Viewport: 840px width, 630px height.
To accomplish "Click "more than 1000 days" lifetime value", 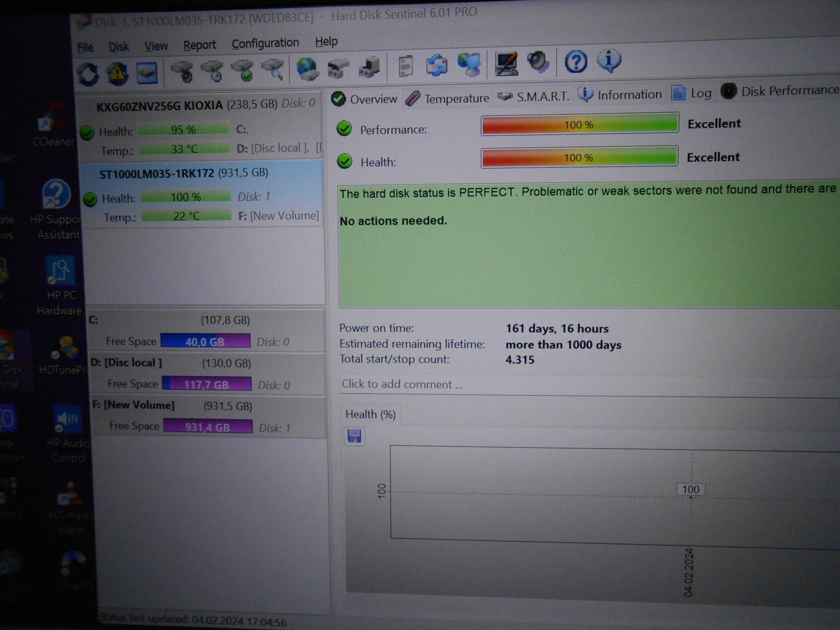I will pos(563,345).
